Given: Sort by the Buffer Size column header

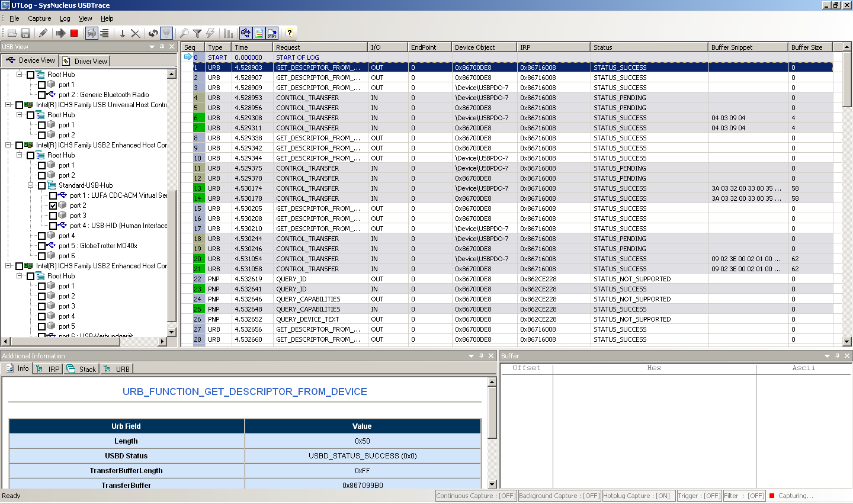Looking at the screenshot, I should [x=810, y=47].
